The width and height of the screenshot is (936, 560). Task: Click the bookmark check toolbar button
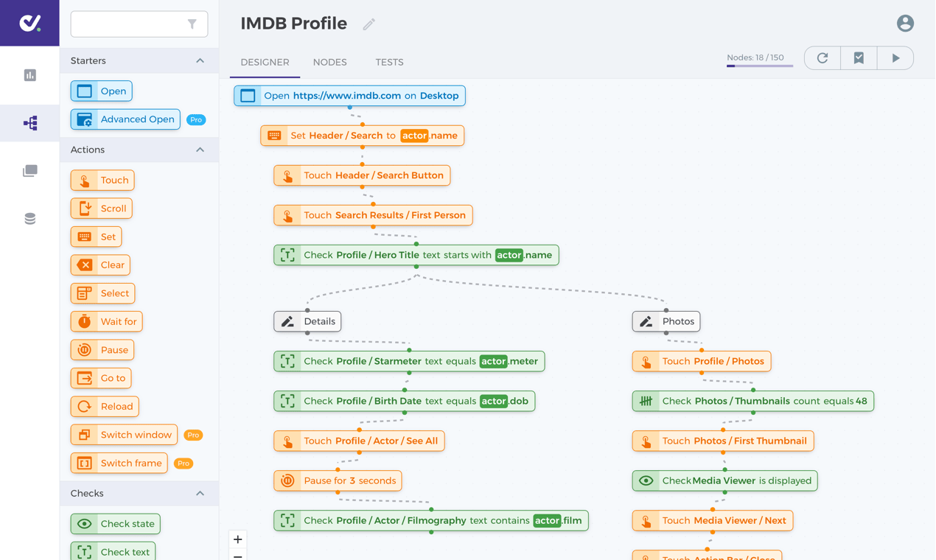859,58
